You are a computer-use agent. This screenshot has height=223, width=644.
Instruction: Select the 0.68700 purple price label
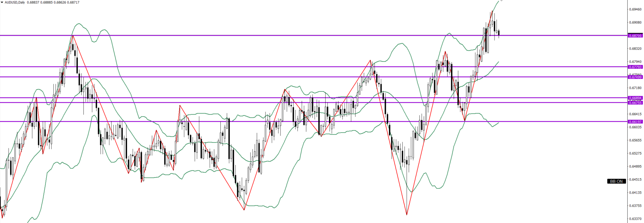[x=635, y=35]
